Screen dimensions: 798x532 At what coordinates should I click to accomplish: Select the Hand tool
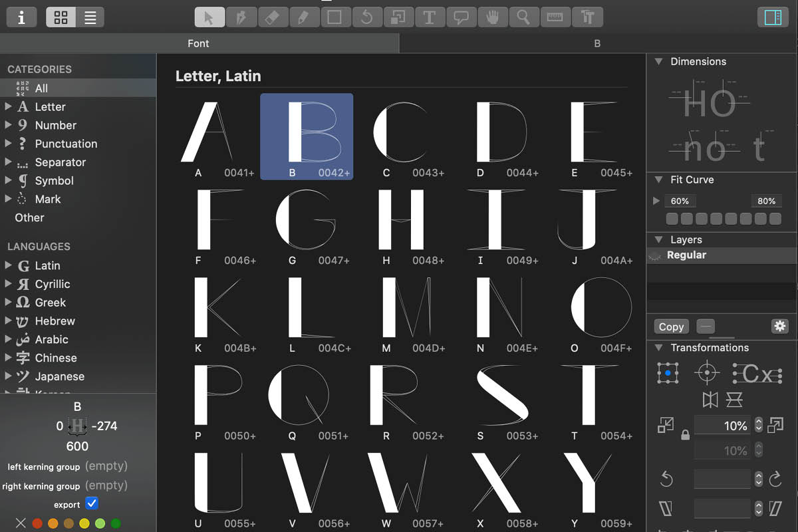coord(492,17)
